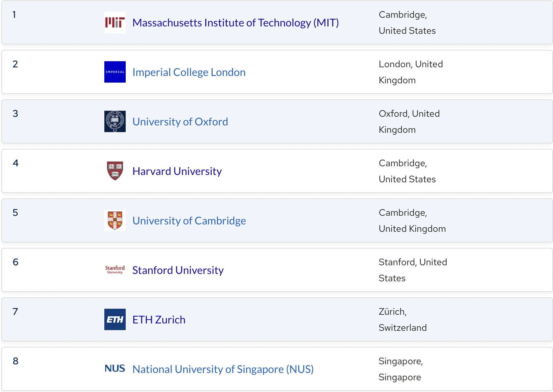
Task: Click the Singapore, Singapore location text
Action: click(x=401, y=369)
